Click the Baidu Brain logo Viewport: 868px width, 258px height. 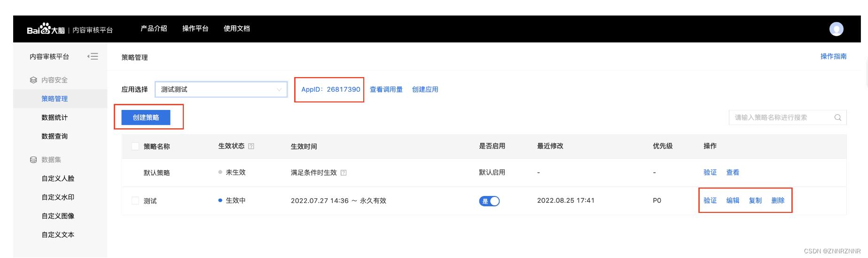[46, 29]
